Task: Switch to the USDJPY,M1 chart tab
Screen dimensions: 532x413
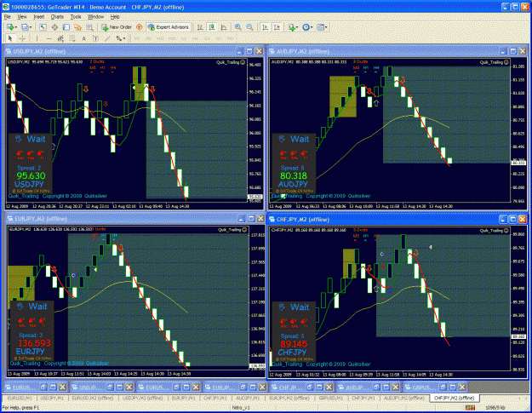Action: pos(52,398)
